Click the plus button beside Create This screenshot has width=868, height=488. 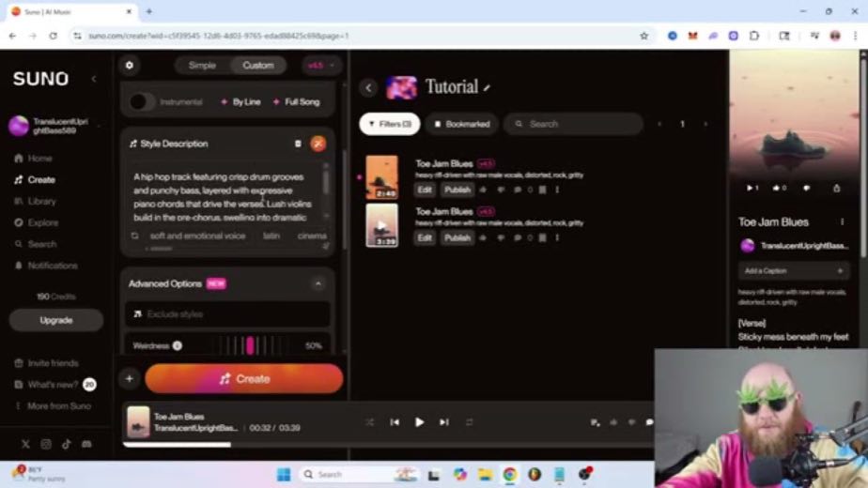(x=129, y=379)
